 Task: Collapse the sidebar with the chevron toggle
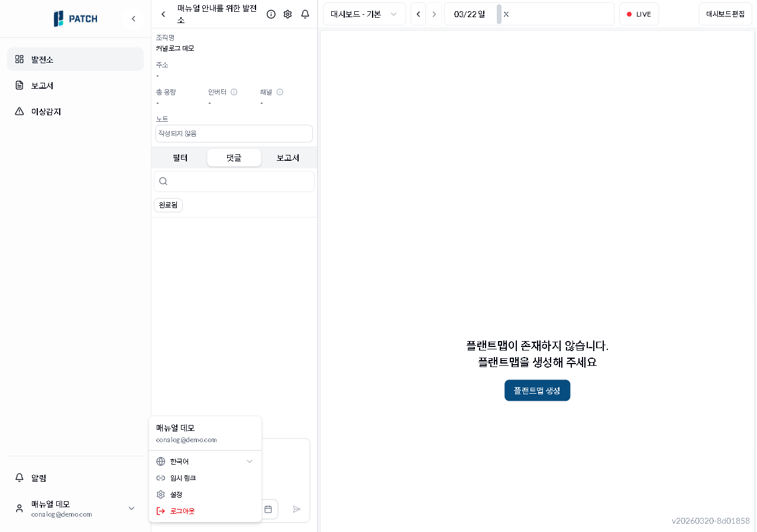[133, 18]
